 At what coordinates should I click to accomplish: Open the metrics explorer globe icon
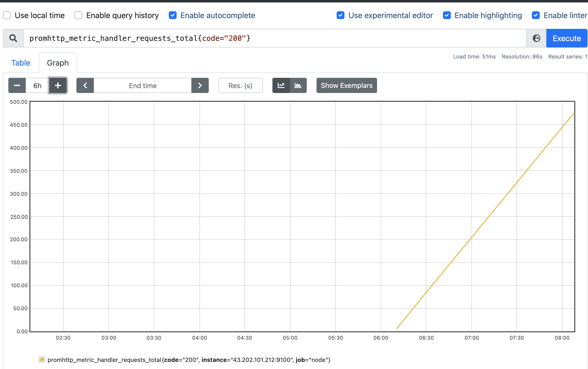tap(536, 38)
